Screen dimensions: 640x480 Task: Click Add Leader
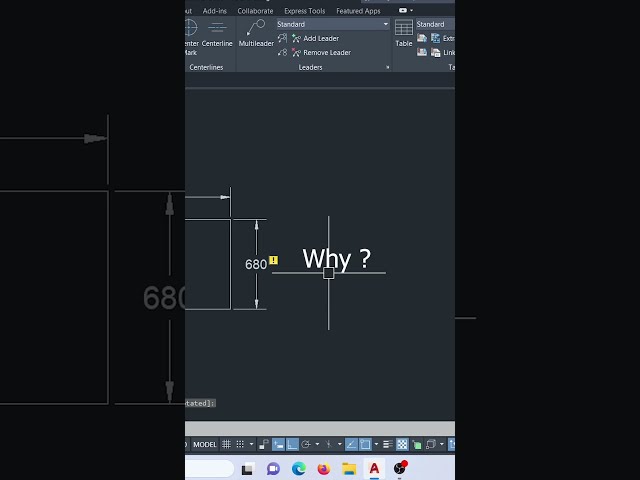point(316,38)
